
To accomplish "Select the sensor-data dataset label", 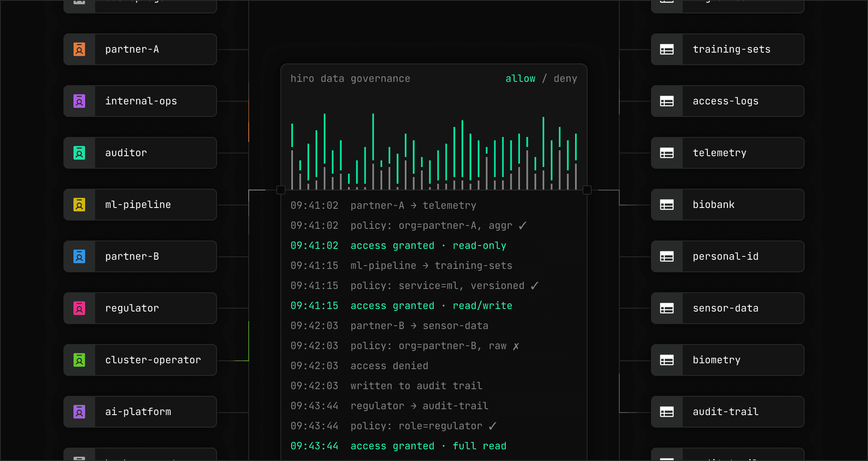I will pos(725,308).
